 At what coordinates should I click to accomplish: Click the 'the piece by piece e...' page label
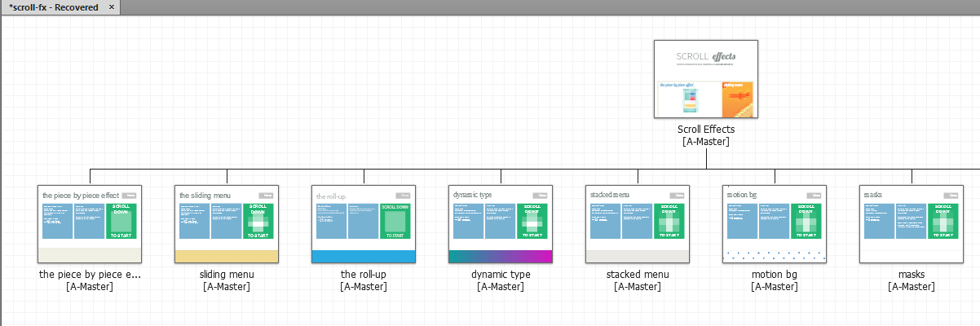click(90, 275)
